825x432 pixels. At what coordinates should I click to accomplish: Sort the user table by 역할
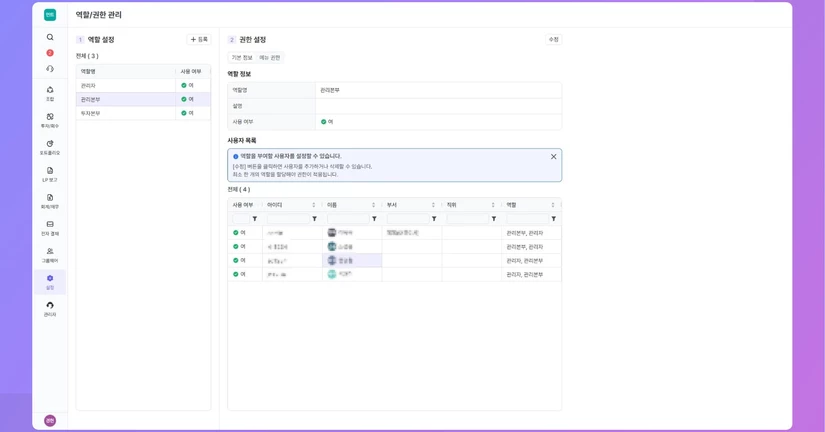pyautogui.click(x=552, y=205)
